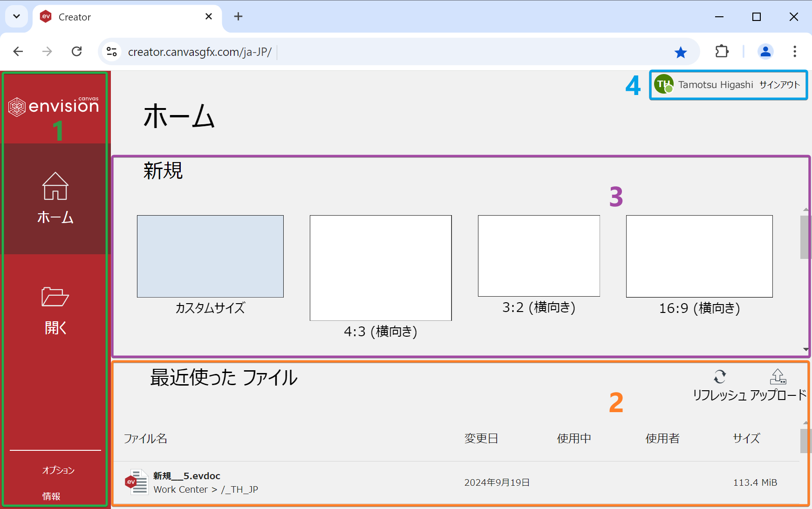Open Chrome three-dot menu
Viewport: 812px width, 509px height.
click(795, 51)
